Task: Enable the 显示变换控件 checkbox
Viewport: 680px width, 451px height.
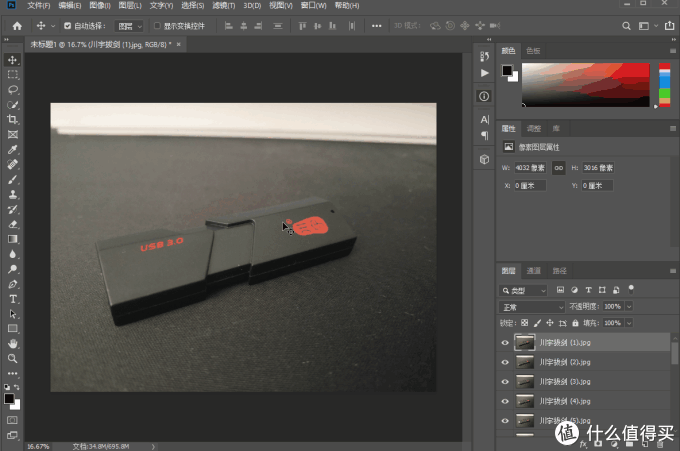Action: point(157,26)
